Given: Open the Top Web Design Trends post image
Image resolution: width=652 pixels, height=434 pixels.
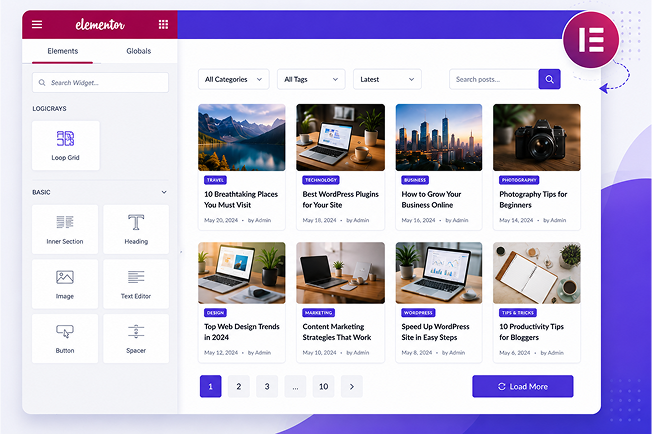Looking at the screenshot, I should [x=242, y=273].
